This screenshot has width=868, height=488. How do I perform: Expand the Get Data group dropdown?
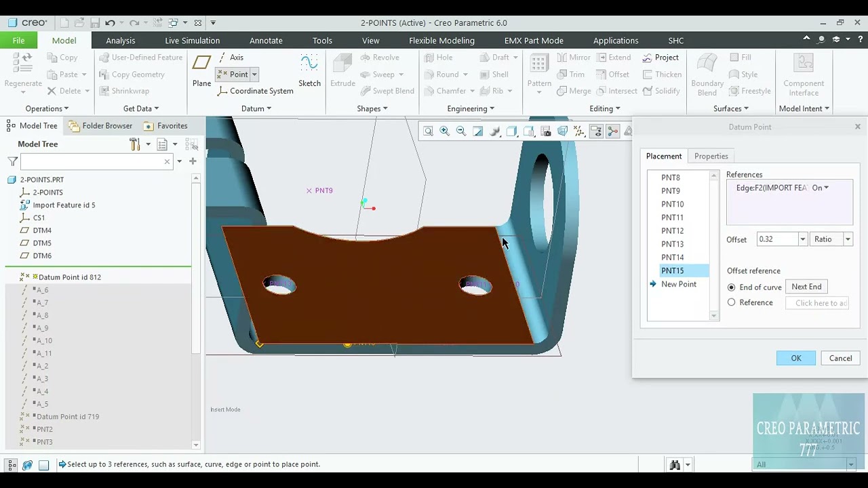[x=141, y=108]
